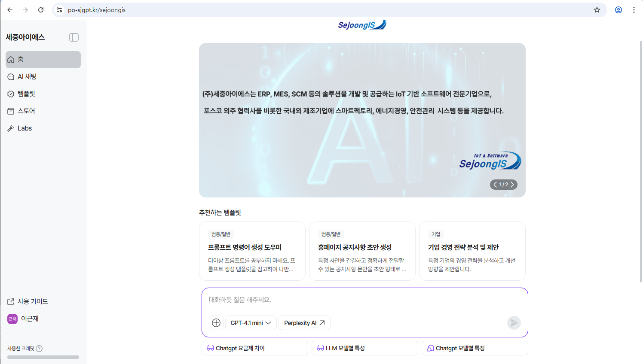Click the 사용한 크레딧 help question icon
This screenshot has height=364, width=643.
point(39,349)
